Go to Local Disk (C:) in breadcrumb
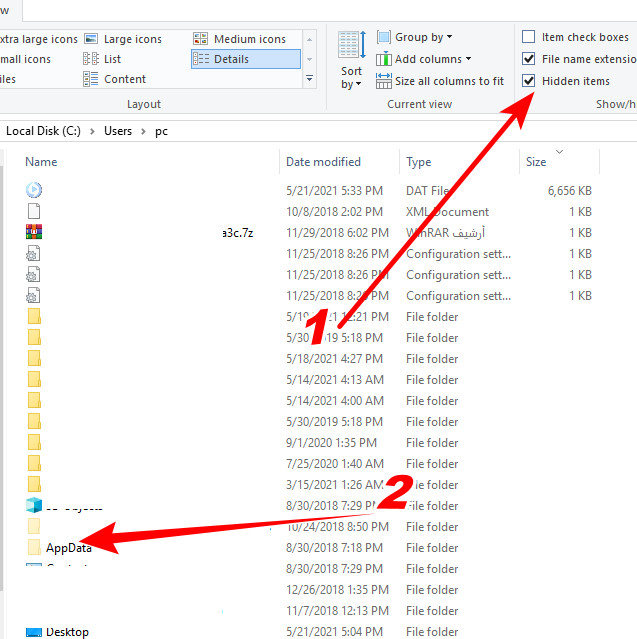637x639 pixels. point(43,131)
